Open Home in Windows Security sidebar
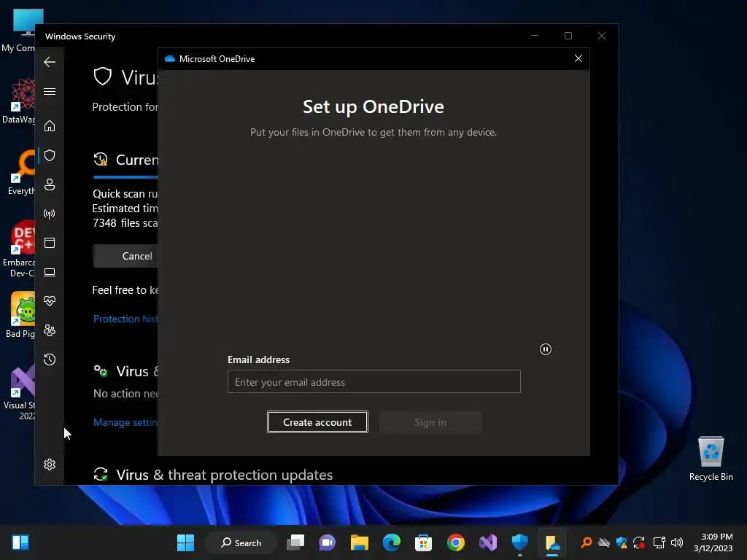This screenshot has height=560, width=747. click(x=50, y=126)
